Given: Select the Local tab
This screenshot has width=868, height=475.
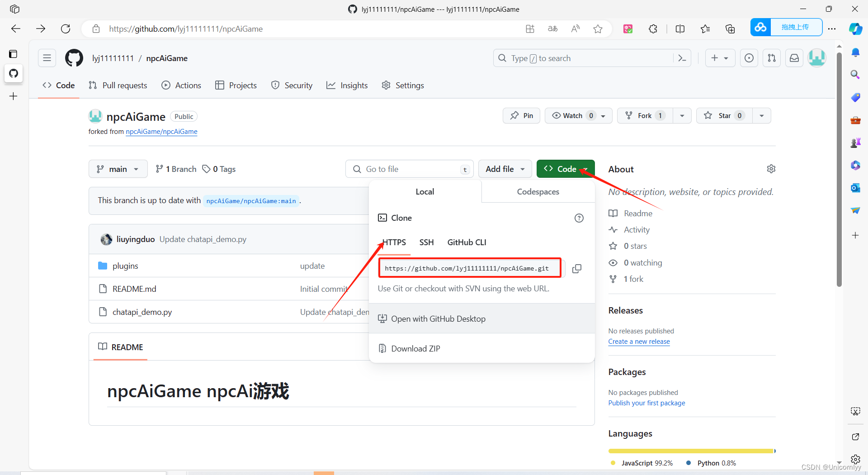Looking at the screenshot, I should click(x=425, y=192).
